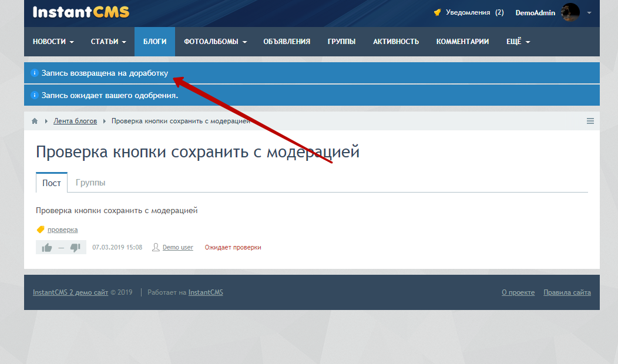Switch to the Группы tab
Image resolution: width=618 pixels, height=364 pixels.
(x=90, y=183)
